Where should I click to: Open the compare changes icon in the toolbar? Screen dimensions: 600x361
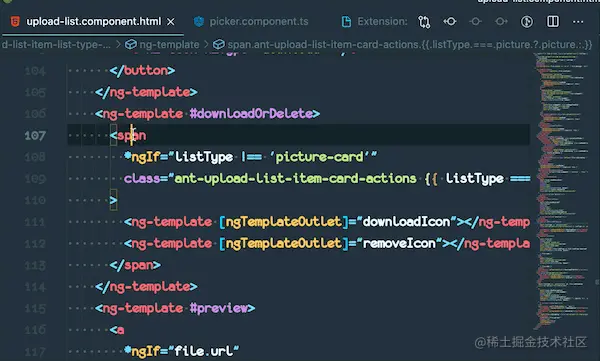pos(424,22)
